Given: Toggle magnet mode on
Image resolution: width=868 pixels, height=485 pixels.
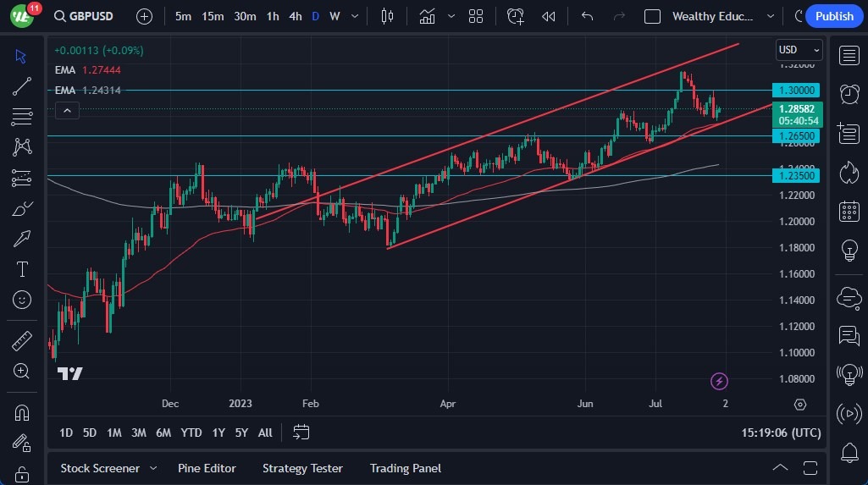Looking at the screenshot, I should coord(22,413).
